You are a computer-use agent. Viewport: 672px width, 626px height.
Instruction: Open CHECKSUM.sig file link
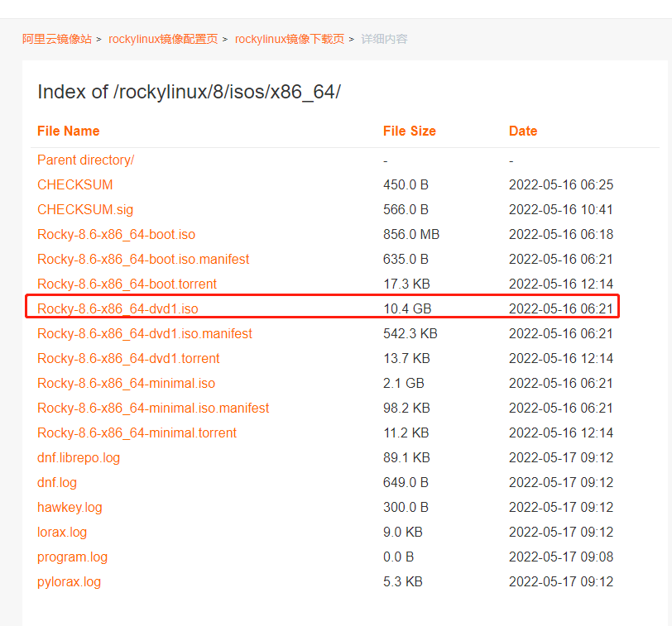coord(85,209)
